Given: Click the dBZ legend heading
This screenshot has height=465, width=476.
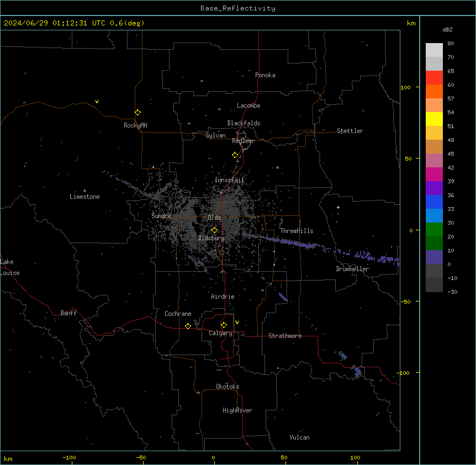Looking at the screenshot, I should point(447,30).
